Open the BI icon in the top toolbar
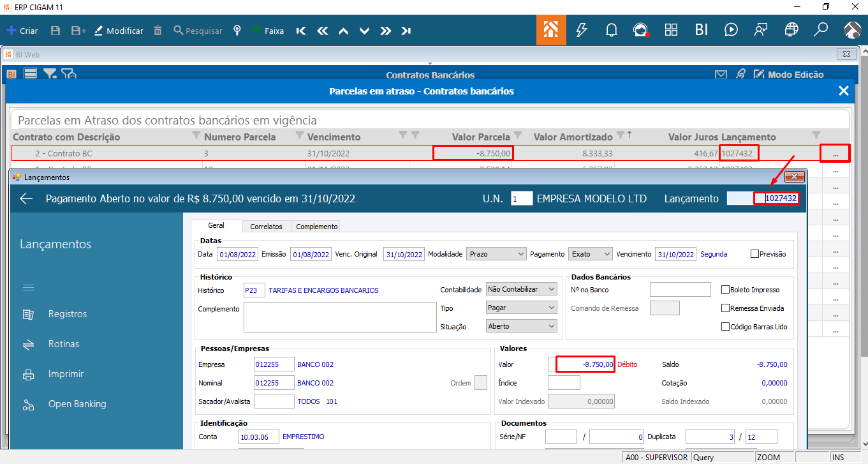The image size is (868, 464). click(702, 30)
